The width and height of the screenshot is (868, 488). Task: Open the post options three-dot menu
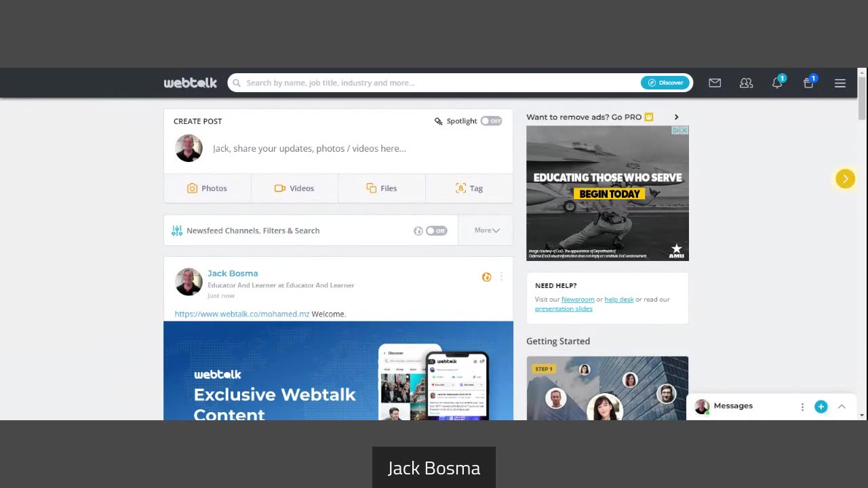coord(501,277)
